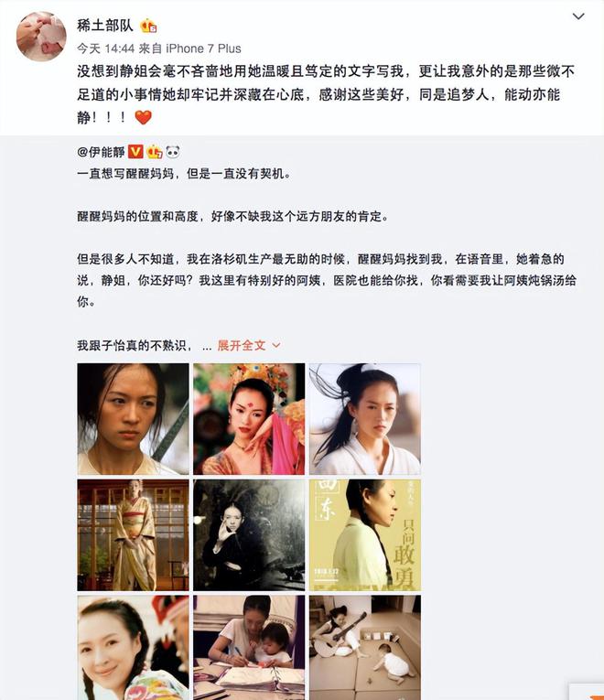Click the chevron arrow beside 展开全文
This screenshot has width=604, height=700.
[276, 345]
